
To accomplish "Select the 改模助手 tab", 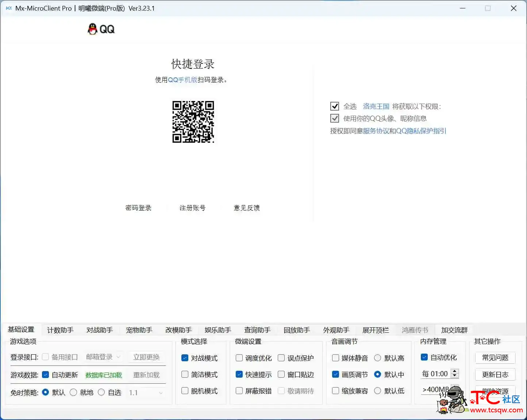I will (x=178, y=330).
